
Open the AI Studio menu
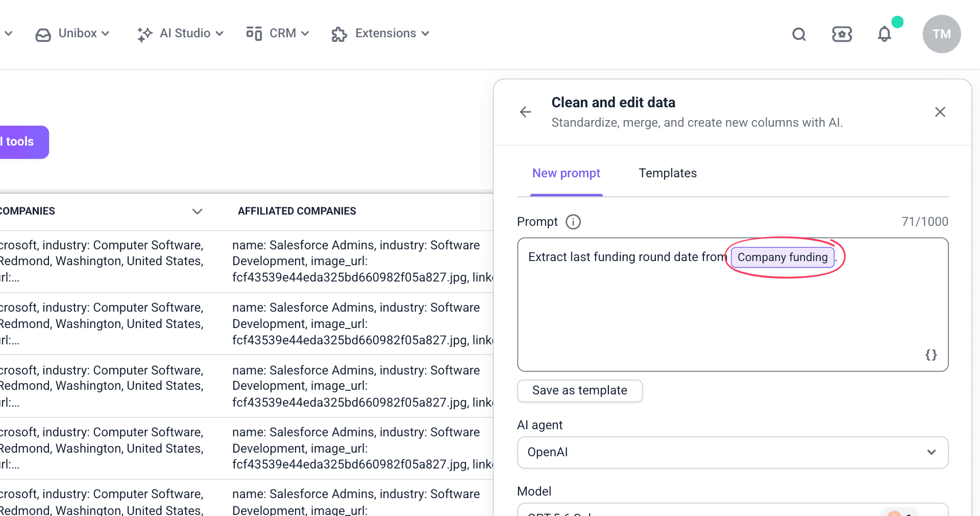[180, 33]
